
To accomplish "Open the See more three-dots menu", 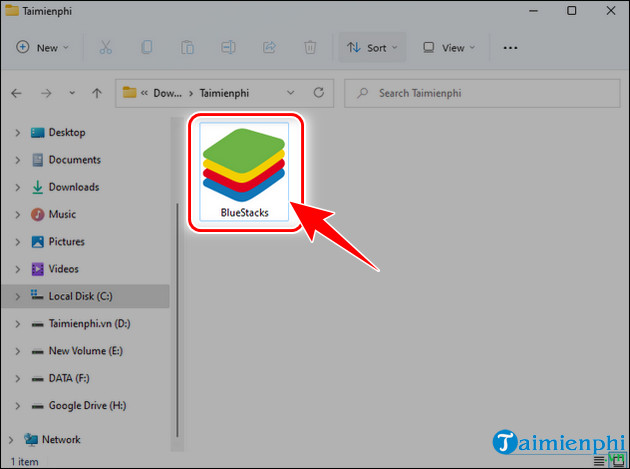I will (x=510, y=48).
